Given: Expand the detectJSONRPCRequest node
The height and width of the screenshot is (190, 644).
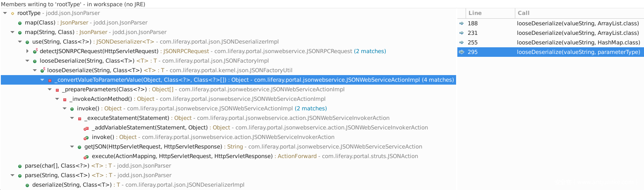Looking at the screenshot, I should (27, 51).
